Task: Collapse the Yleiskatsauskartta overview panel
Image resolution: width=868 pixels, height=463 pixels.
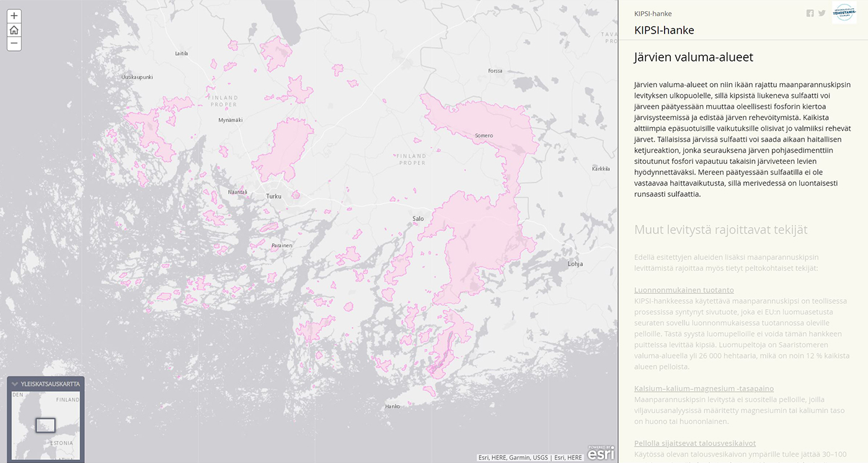Action: coord(15,384)
